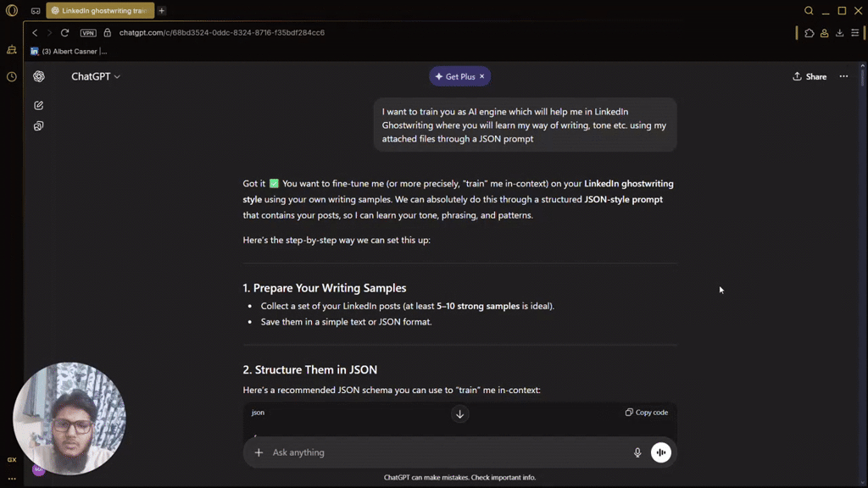Viewport: 868px width, 488px height.
Task: Copy the JSON code block
Action: [x=647, y=413]
